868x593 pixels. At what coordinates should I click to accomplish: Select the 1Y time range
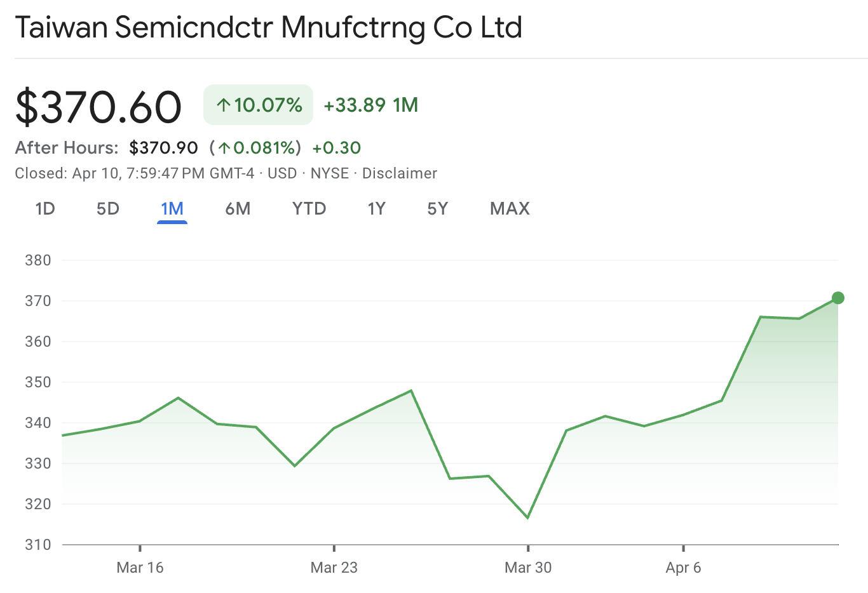(x=376, y=208)
